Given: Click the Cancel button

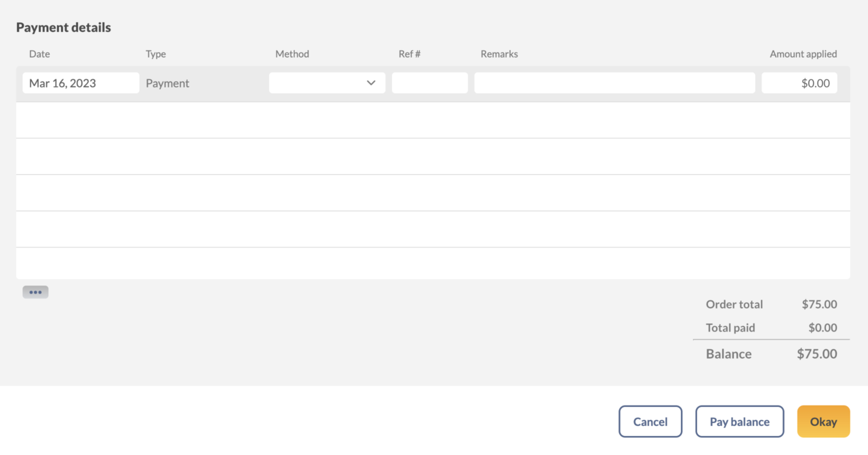Looking at the screenshot, I should (x=650, y=421).
